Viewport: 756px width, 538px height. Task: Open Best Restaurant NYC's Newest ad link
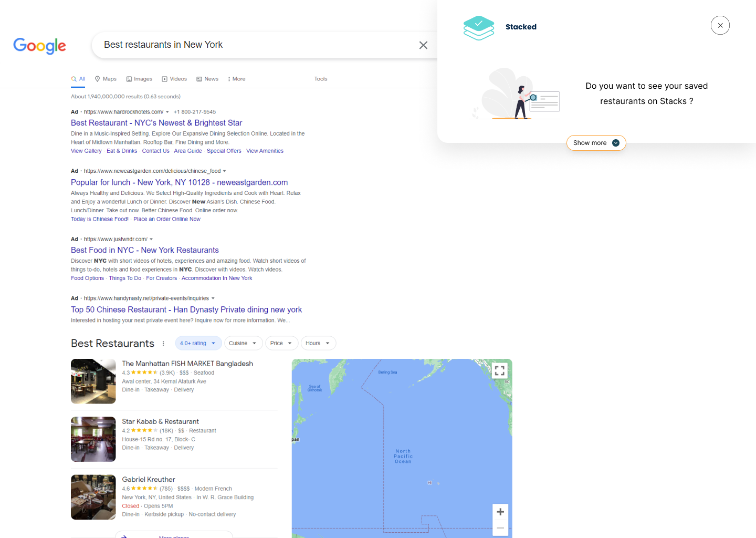(156, 123)
